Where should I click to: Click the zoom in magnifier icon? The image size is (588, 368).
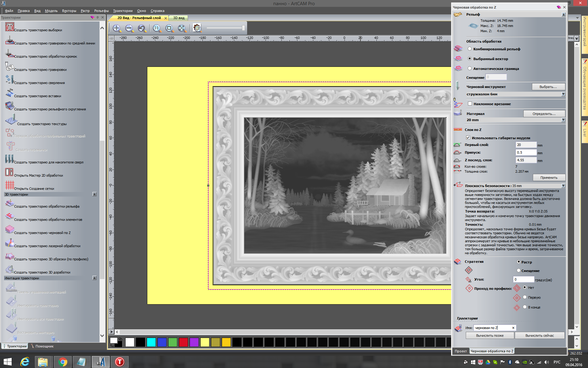point(117,29)
